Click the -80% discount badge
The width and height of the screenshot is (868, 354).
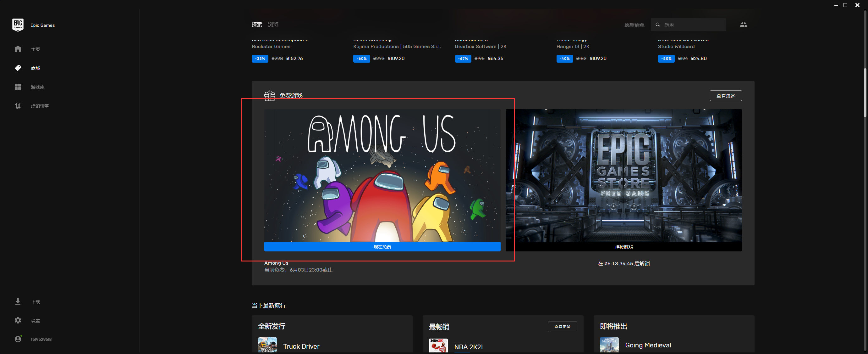tap(666, 59)
